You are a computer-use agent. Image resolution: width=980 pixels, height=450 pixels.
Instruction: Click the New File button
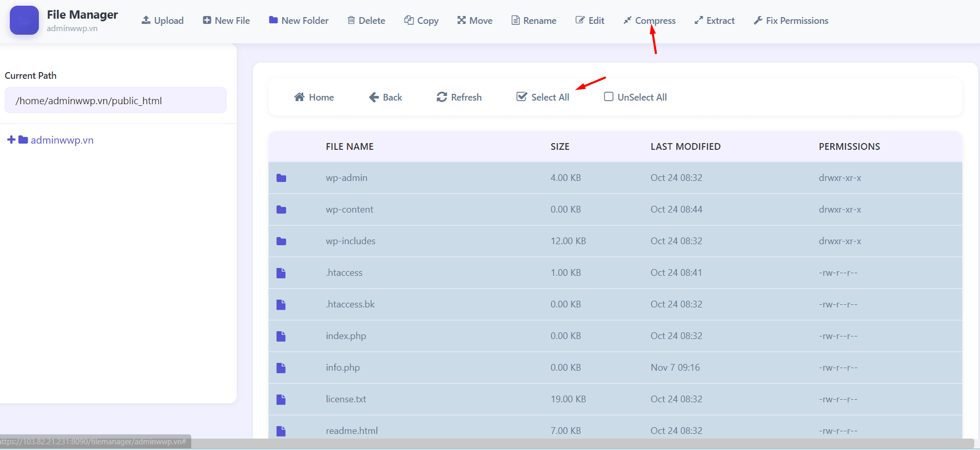(226, 20)
